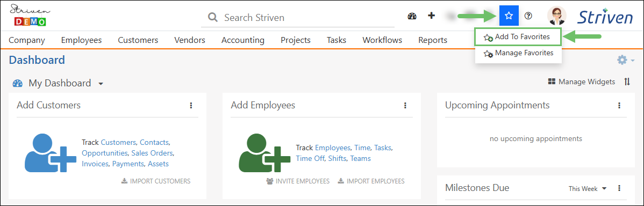Open the Payments link
644x206 pixels.
[x=128, y=164]
